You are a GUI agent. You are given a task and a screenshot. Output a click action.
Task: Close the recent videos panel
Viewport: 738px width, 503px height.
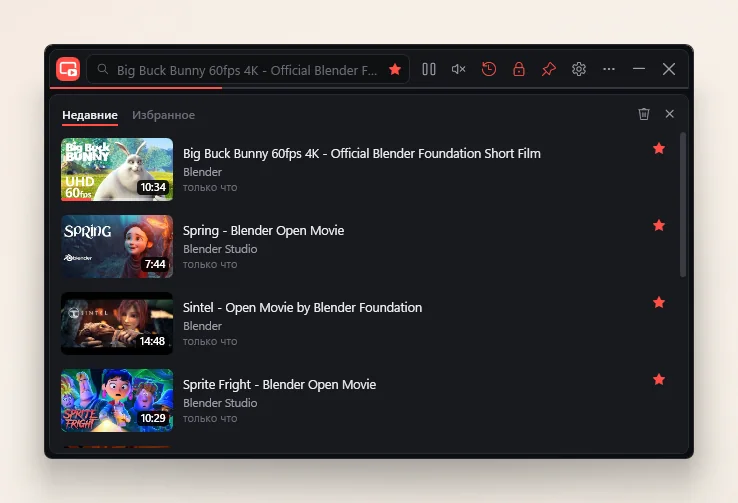[669, 114]
